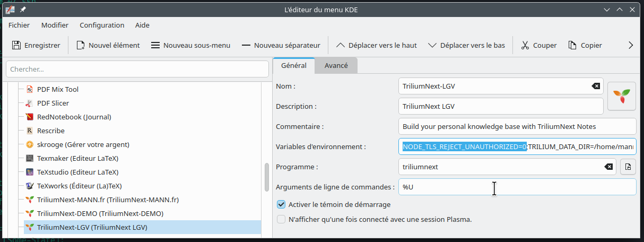Viewport: 644px width, 242px height.
Task: Clear the Nom field
Action: (596, 86)
